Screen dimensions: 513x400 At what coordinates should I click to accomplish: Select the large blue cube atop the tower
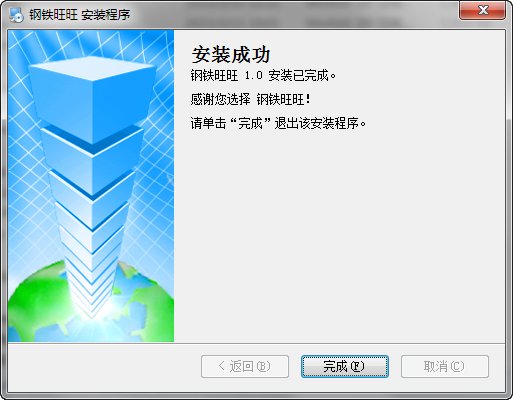pos(92,98)
